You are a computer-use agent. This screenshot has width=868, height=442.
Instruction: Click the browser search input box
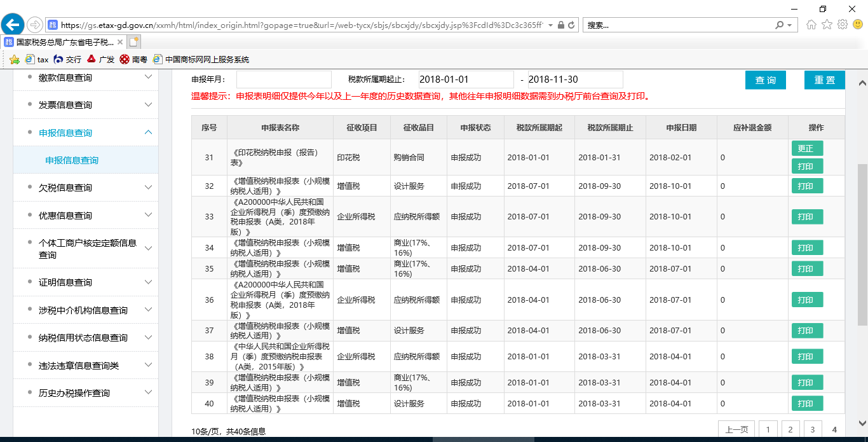pyautogui.click(x=679, y=25)
